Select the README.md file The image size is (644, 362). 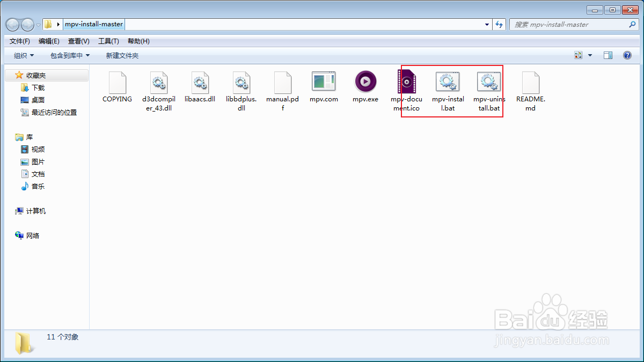pos(530,82)
